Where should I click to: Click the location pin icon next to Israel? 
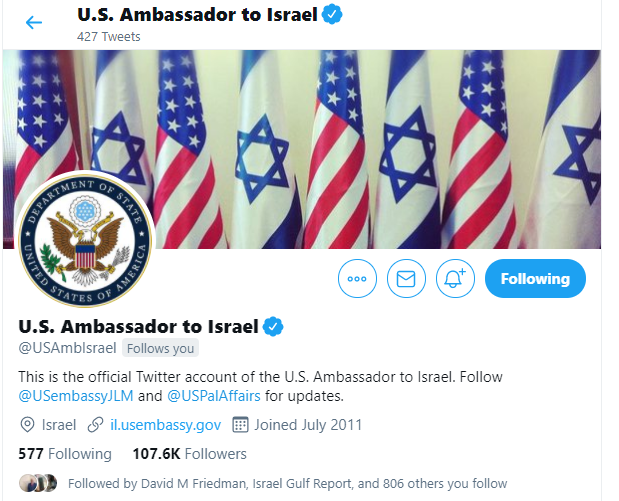click(27, 425)
